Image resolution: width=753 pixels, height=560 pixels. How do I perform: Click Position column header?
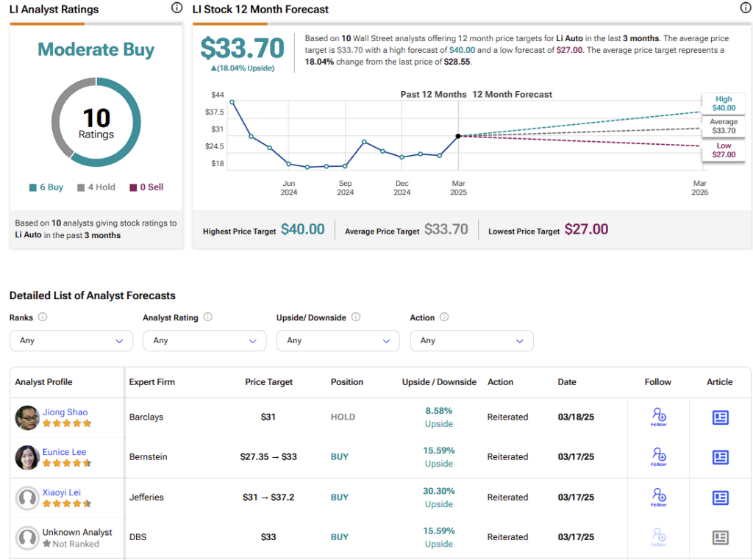click(x=347, y=381)
